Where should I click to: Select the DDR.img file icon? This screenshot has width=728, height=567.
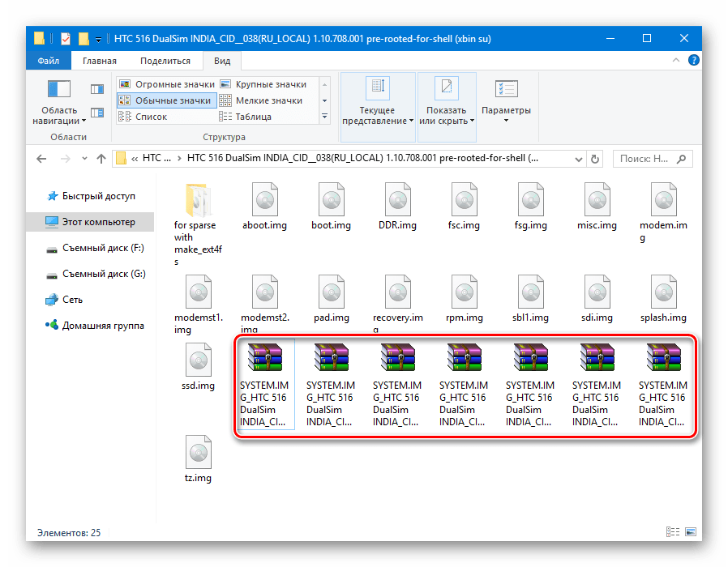[397, 200]
